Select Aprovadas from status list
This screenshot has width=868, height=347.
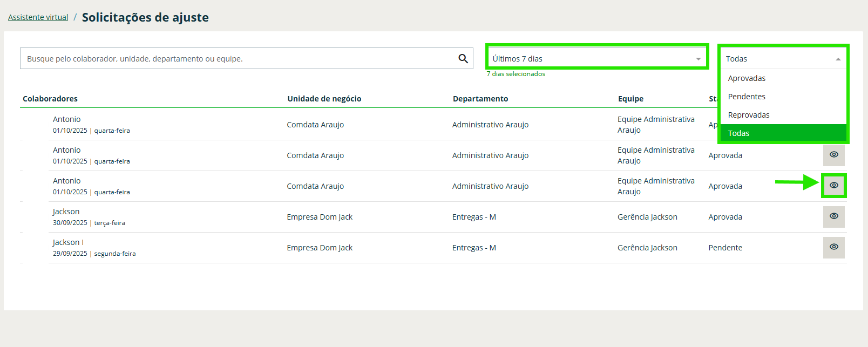747,78
